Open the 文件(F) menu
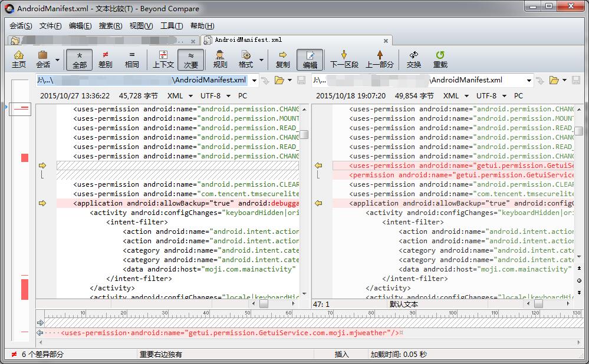The image size is (589, 364). [50, 26]
